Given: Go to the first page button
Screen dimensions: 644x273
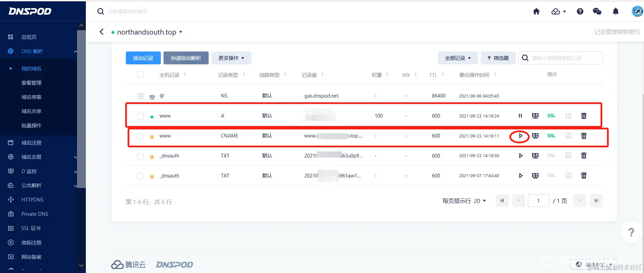Looking at the screenshot, I should coord(502,201).
